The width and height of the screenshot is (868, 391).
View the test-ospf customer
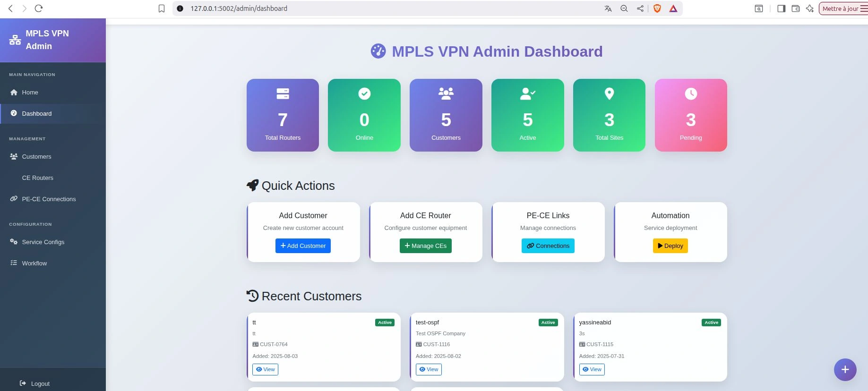pyautogui.click(x=429, y=369)
